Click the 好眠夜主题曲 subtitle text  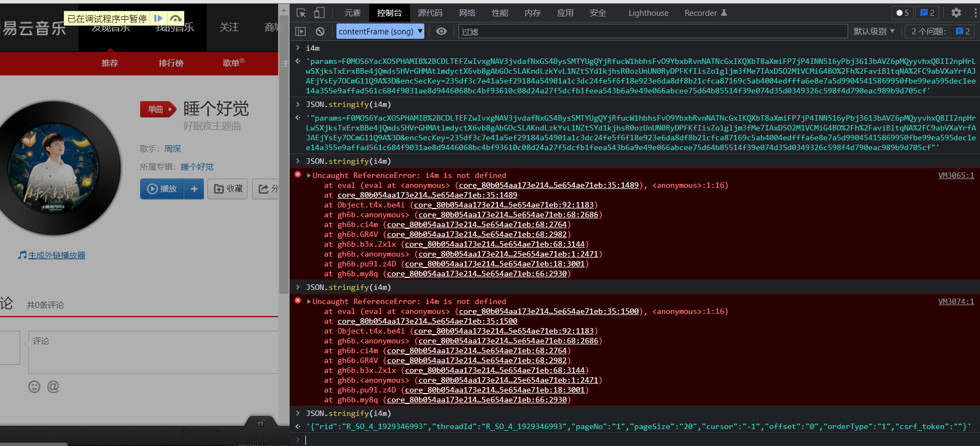212,126
